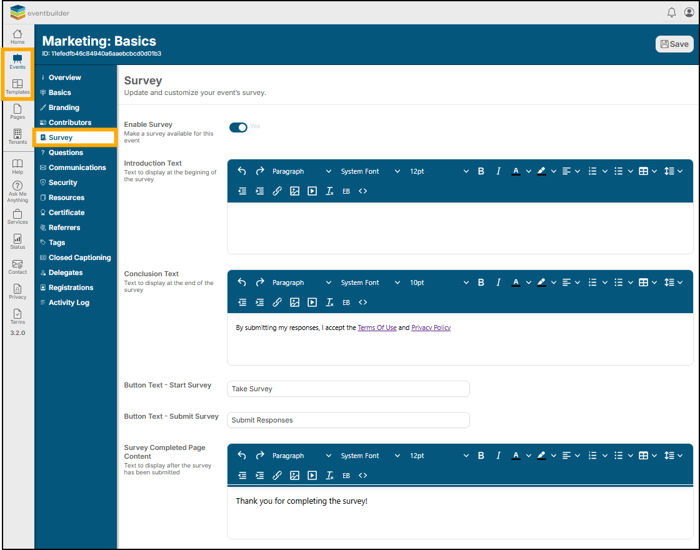Open source code view in the Introduction Text editor
This screenshot has height=550, width=700.
pyautogui.click(x=363, y=191)
